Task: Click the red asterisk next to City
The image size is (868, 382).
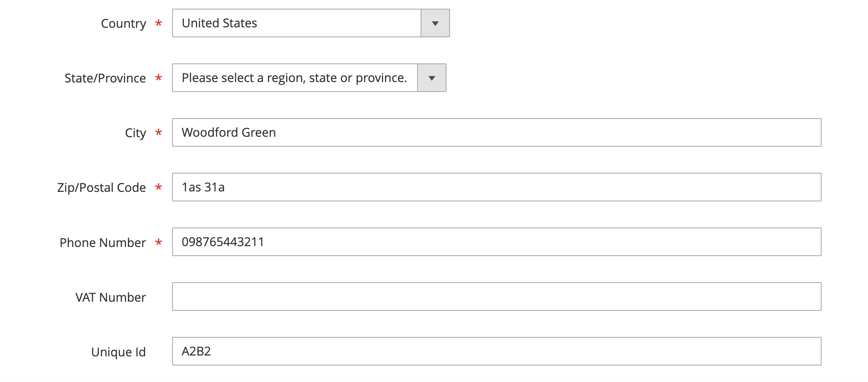Action: point(159,132)
